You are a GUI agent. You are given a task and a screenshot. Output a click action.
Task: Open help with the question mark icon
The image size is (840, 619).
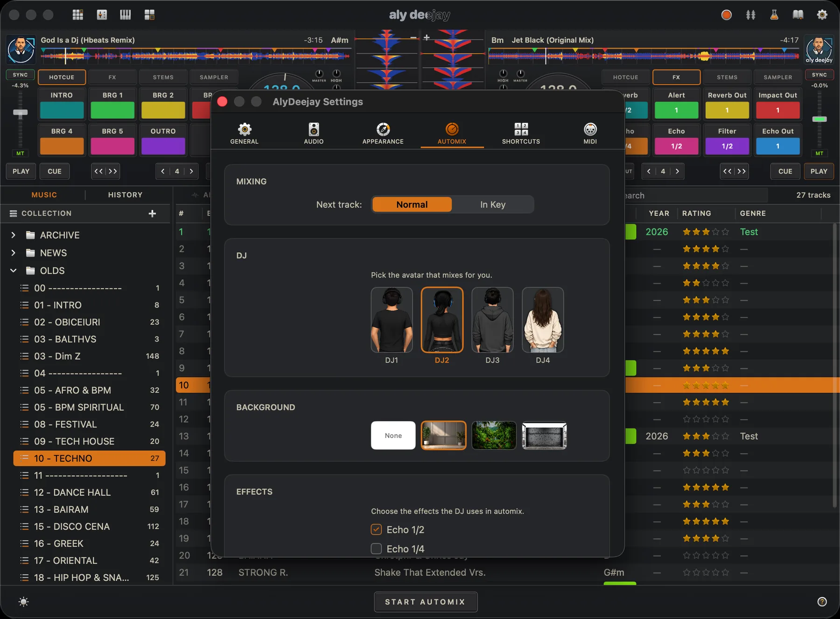tap(822, 602)
